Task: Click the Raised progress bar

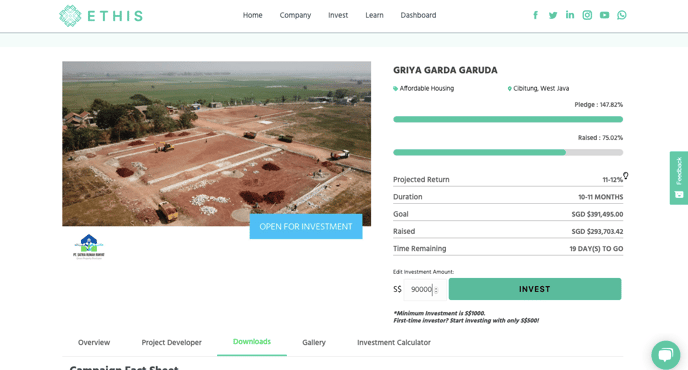Action: pyautogui.click(x=508, y=152)
